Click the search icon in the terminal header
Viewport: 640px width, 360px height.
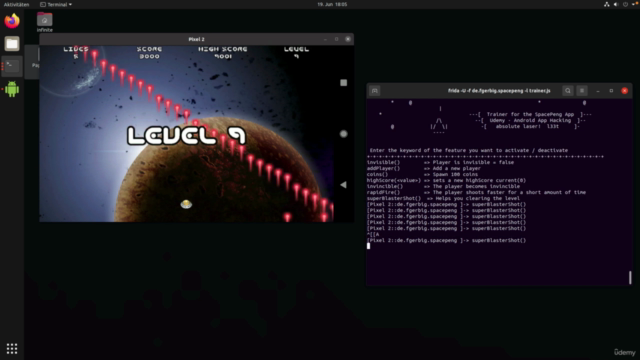coord(568,91)
